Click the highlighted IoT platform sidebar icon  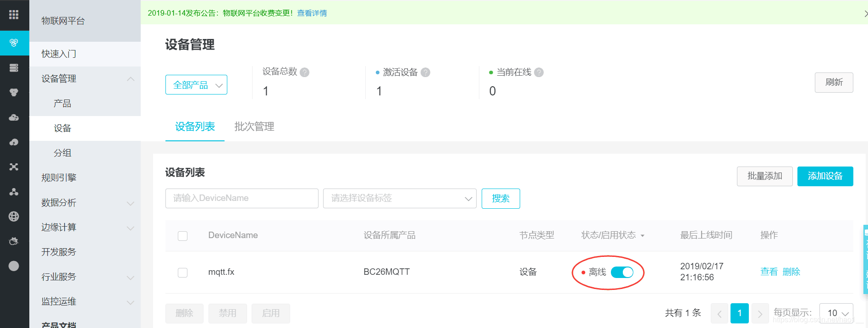coord(14,43)
